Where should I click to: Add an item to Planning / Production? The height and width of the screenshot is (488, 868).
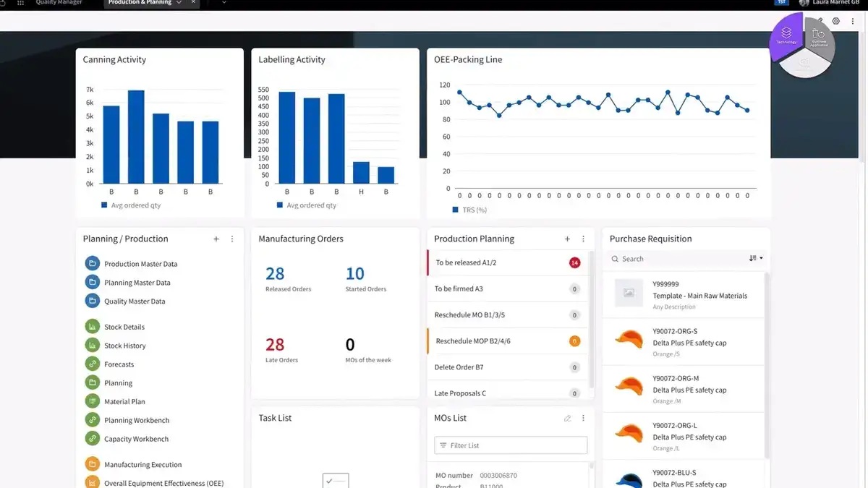(216, 239)
